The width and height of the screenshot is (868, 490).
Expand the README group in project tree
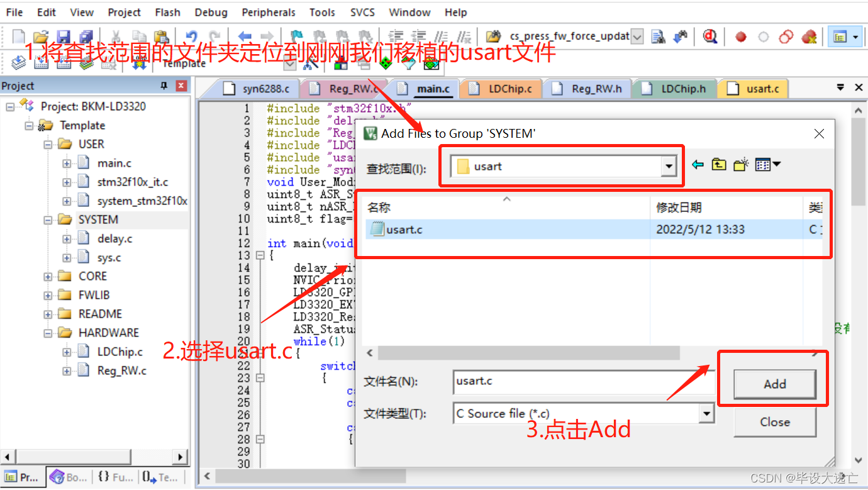(x=48, y=315)
